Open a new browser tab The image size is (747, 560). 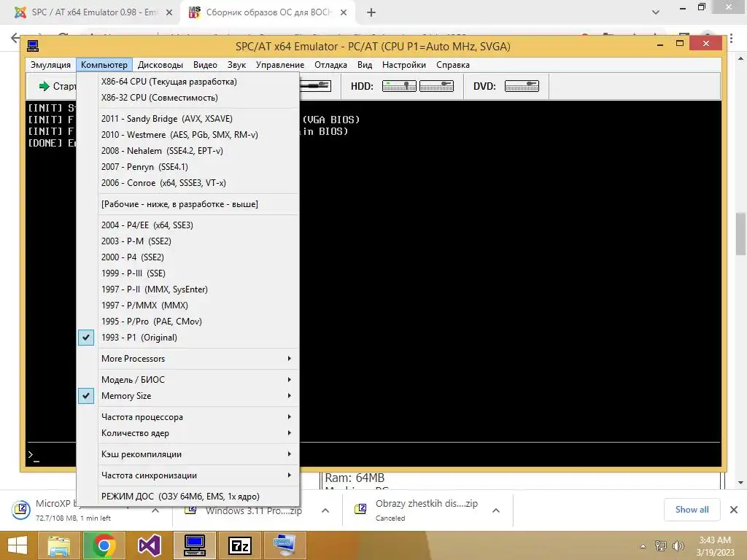pos(371,12)
